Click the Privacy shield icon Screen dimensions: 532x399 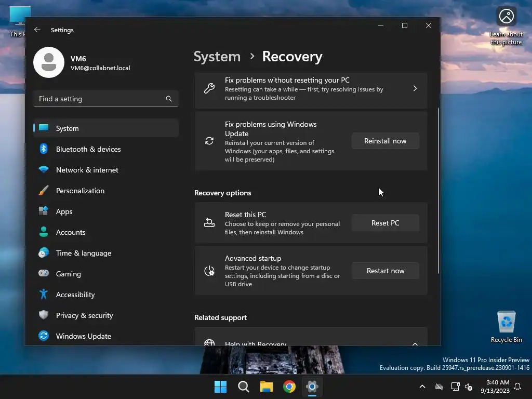point(44,315)
